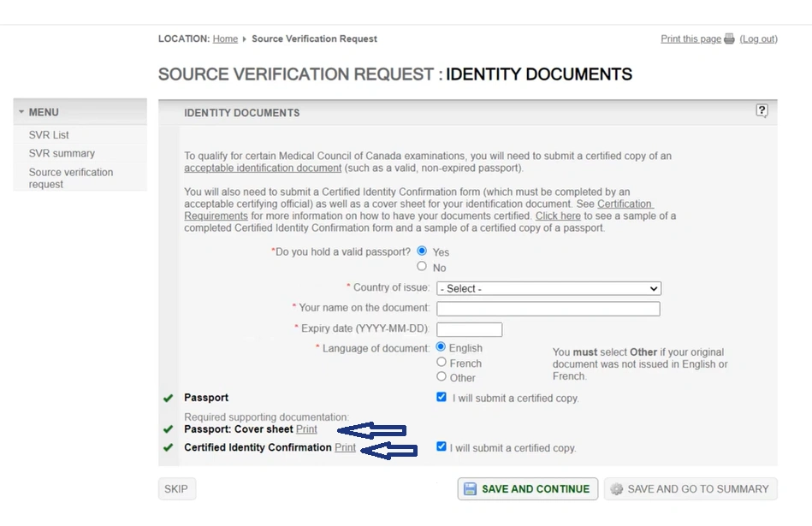Screen dimensions: 812x526
Task: Select Yes for holding a valid passport
Action: (x=422, y=251)
